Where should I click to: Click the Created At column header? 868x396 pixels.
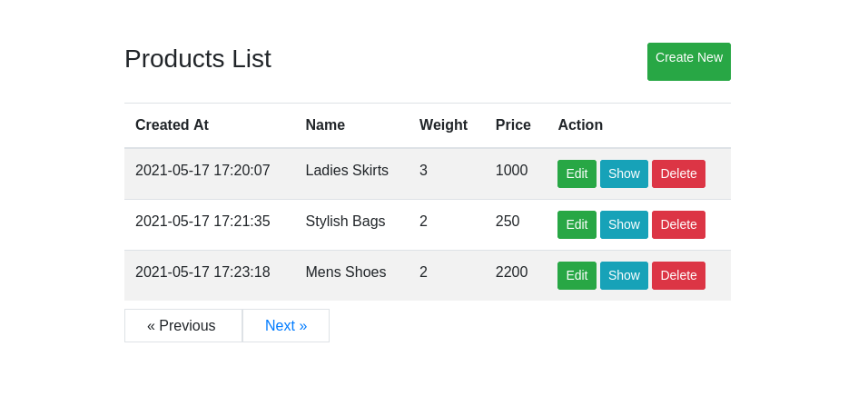tap(172, 125)
